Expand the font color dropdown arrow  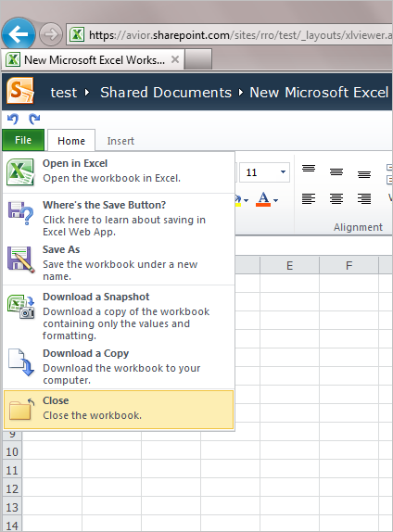(x=275, y=200)
